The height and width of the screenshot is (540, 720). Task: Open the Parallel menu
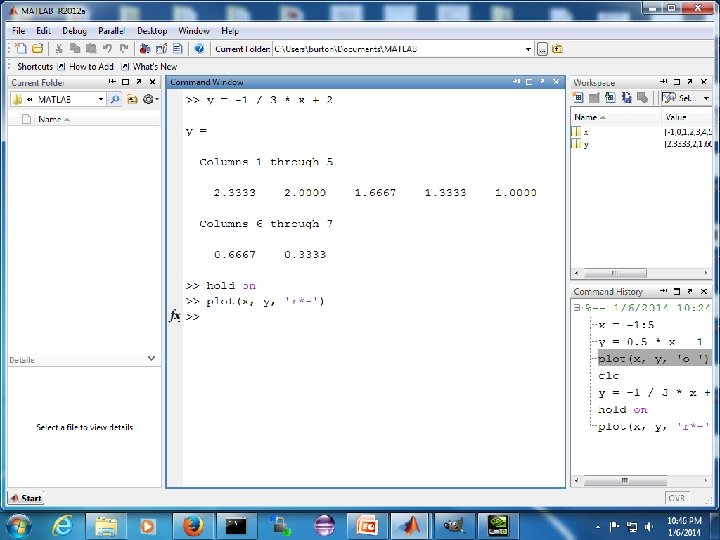[111, 31]
